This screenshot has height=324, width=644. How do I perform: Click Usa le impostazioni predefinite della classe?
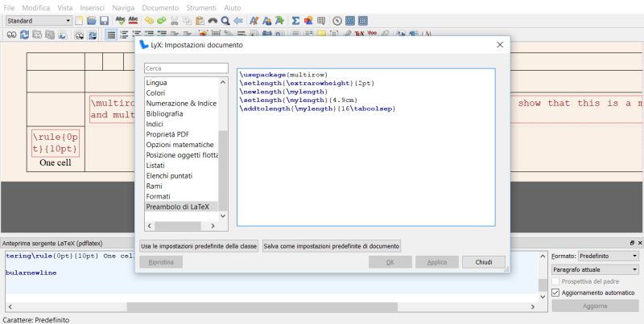[x=199, y=246]
